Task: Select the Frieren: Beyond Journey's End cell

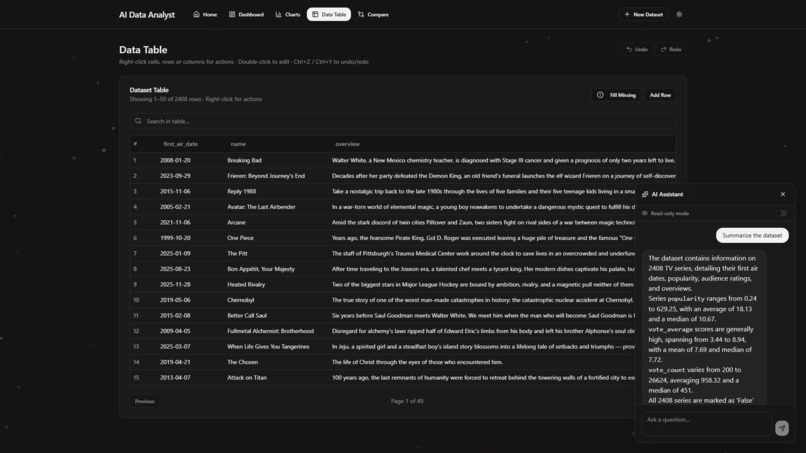Action: coord(266,176)
